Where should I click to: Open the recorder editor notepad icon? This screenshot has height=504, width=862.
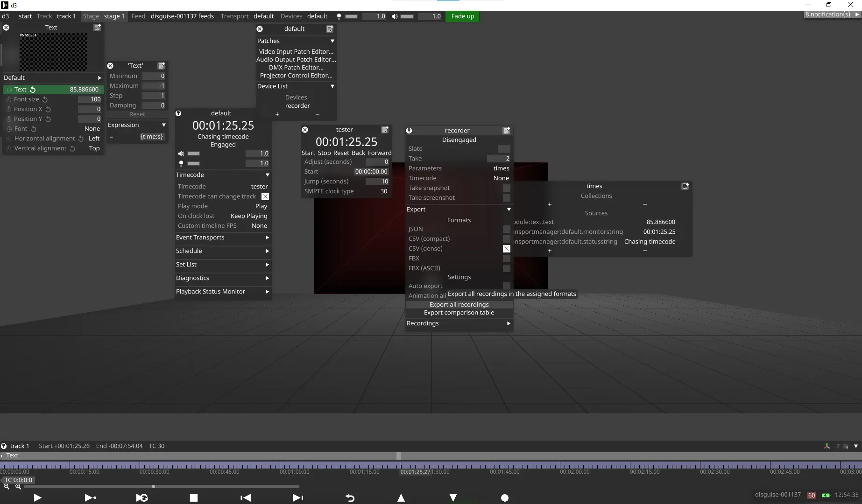click(506, 131)
